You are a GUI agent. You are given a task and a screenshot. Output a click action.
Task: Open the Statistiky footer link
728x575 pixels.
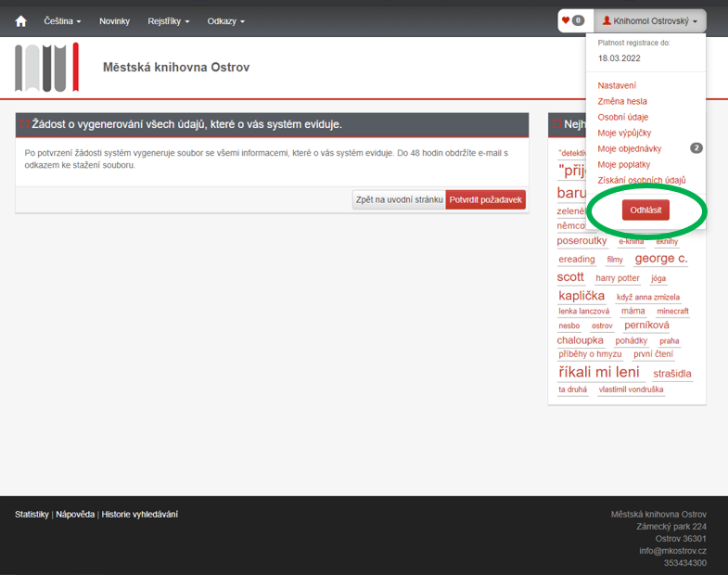coord(32,514)
